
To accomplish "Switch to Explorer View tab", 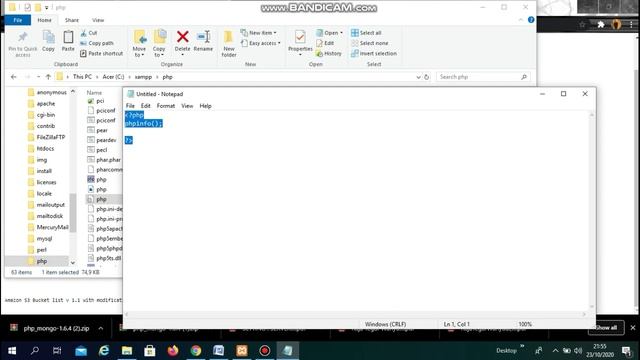I will [x=98, y=20].
